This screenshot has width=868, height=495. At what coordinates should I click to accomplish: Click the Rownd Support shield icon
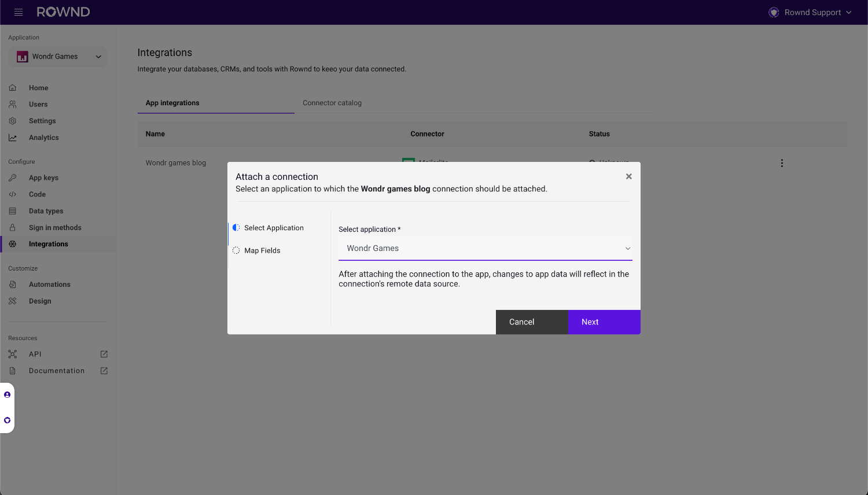pyautogui.click(x=774, y=12)
